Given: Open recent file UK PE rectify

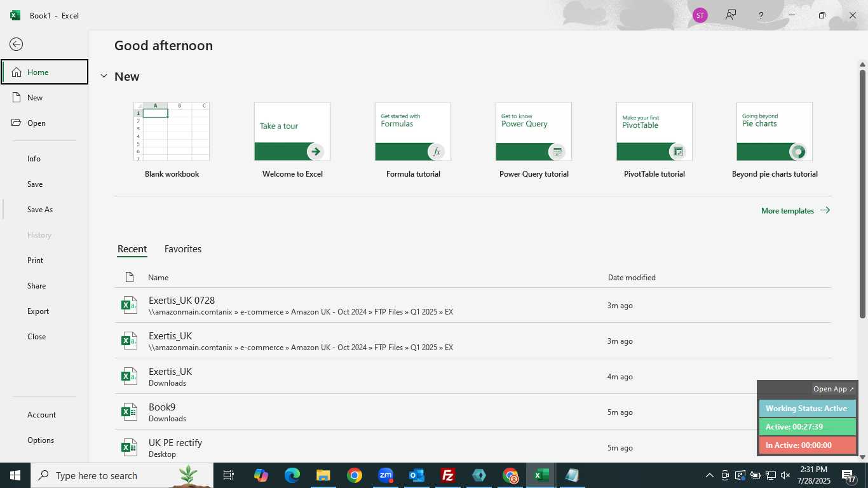Looking at the screenshot, I should click(473, 447).
